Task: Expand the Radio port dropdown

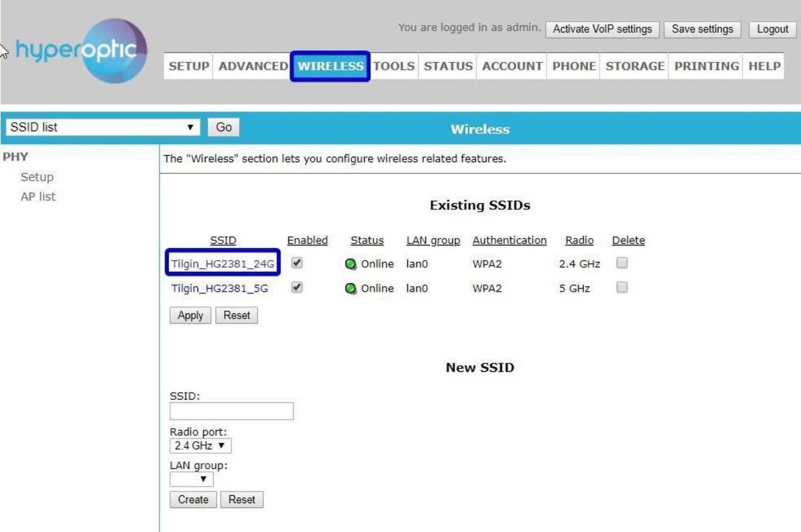Action: coord(200,446)
